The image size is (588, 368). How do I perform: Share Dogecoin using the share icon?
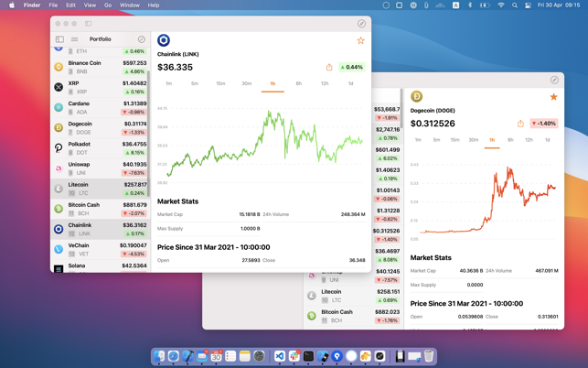click(x=520, y=124)
